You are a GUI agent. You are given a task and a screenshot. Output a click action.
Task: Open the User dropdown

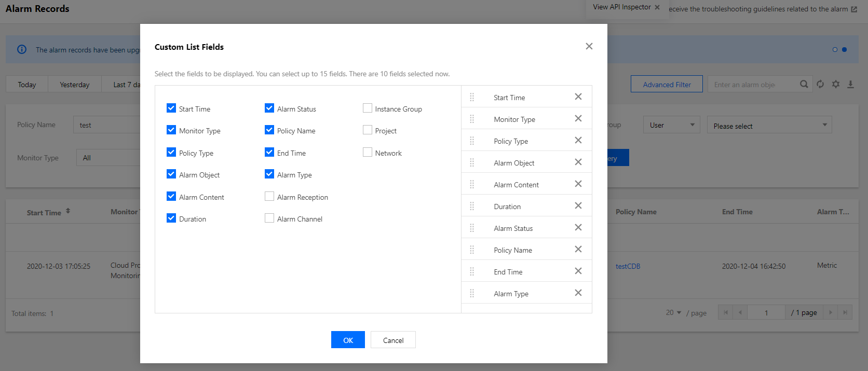(x=671, y=125)
